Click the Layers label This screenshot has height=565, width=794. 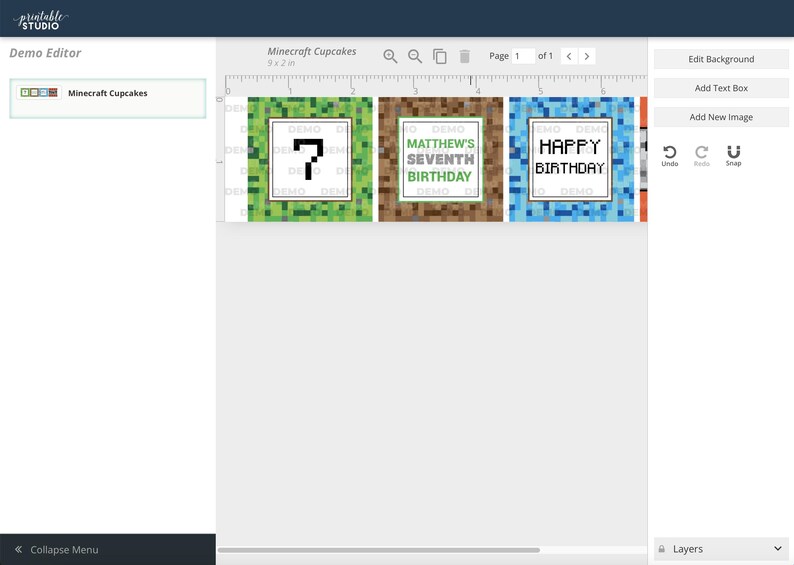(x=688, y=549)
